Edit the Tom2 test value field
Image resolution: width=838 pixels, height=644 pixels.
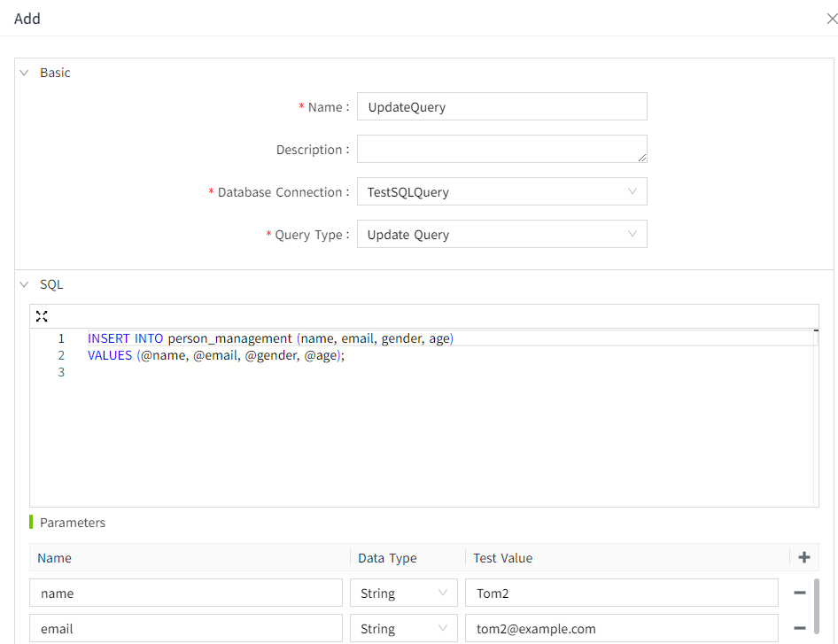(621, 593)
